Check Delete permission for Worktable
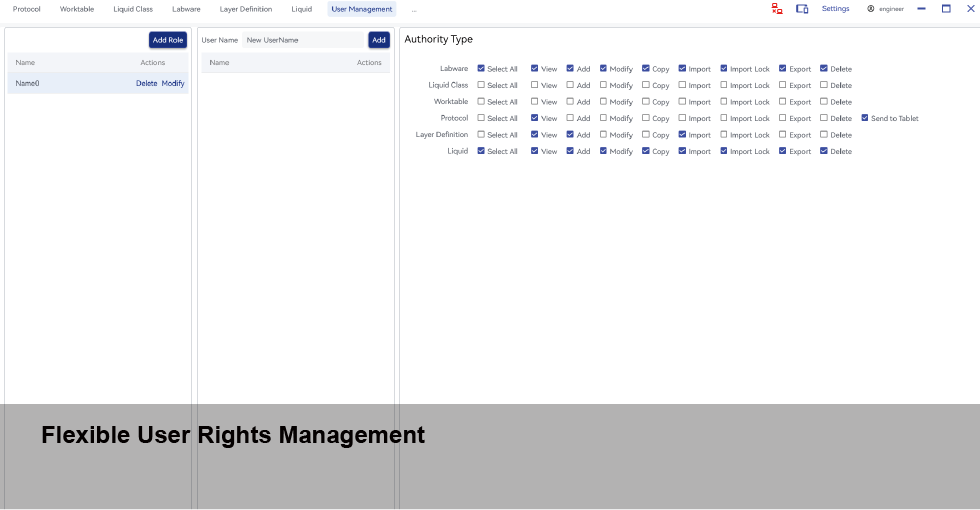The height and width of the screenshot is (510, 980). coord(823,101)
